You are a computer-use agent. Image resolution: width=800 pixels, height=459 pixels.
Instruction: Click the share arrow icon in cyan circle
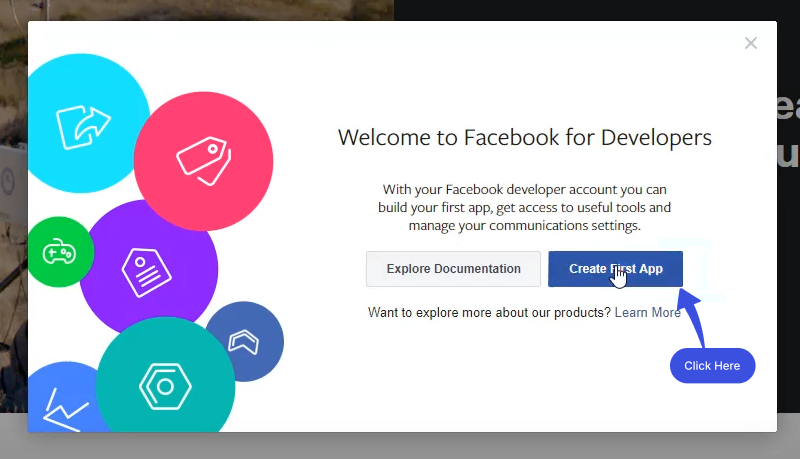(83, 127)
